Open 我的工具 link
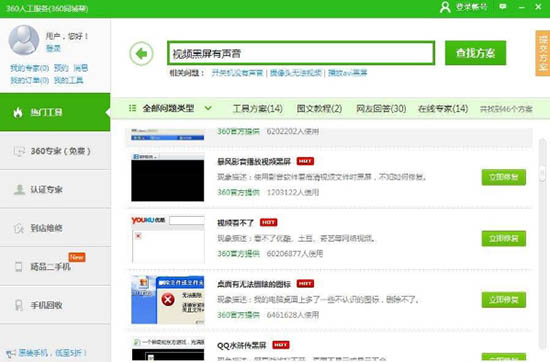Image resolution: width=550 pixels, height=362 pixels. pos(68,80)
